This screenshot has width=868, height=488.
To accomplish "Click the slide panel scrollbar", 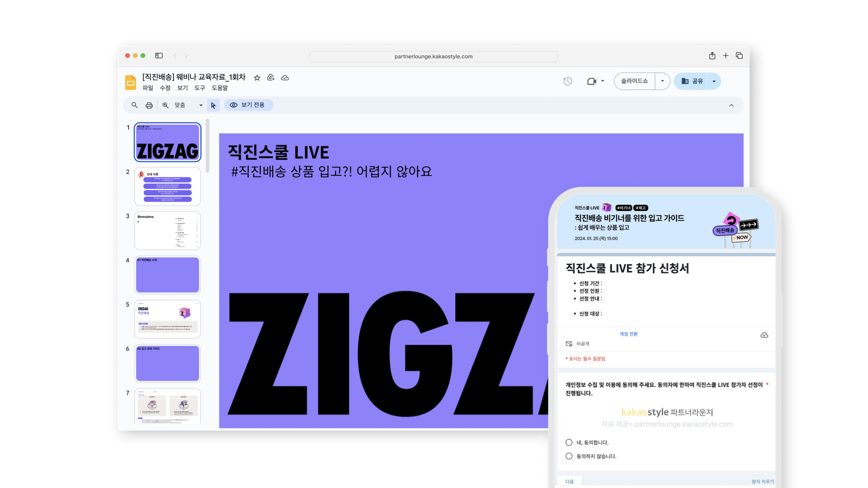I will [x=208, y=145].
